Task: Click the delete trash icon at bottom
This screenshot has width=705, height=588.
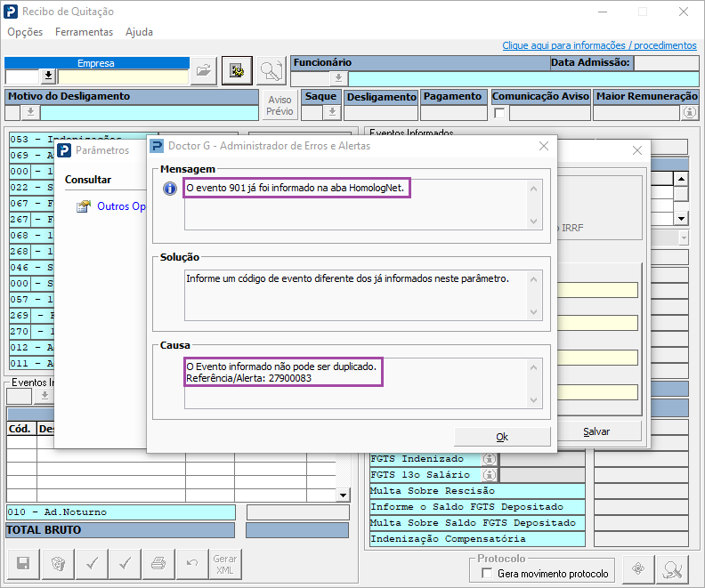Action: [x=57, y=563]
